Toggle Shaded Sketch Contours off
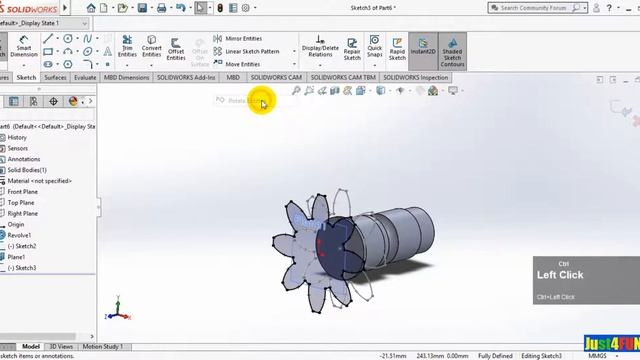 (x=452, y=51)
